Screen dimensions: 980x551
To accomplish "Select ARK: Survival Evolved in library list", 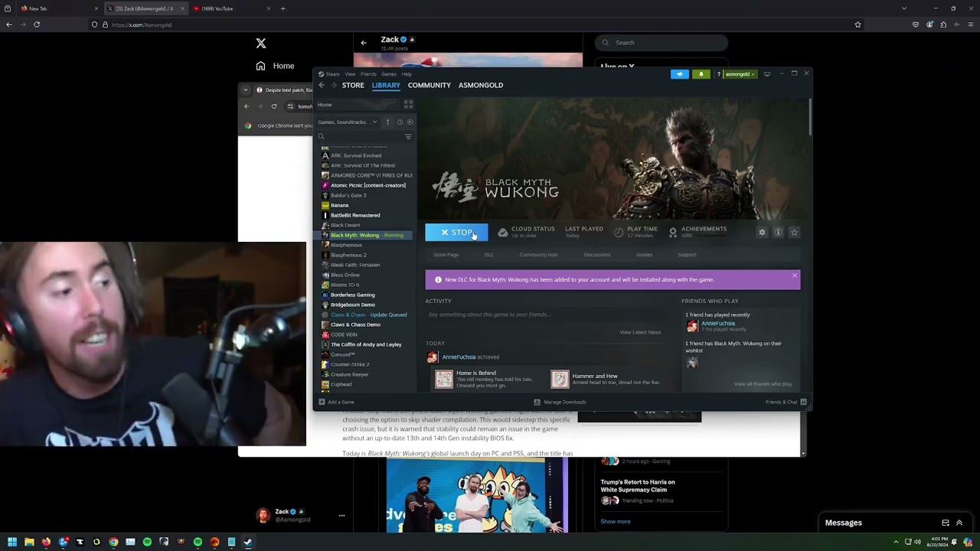I will click(x=356, y=155).
